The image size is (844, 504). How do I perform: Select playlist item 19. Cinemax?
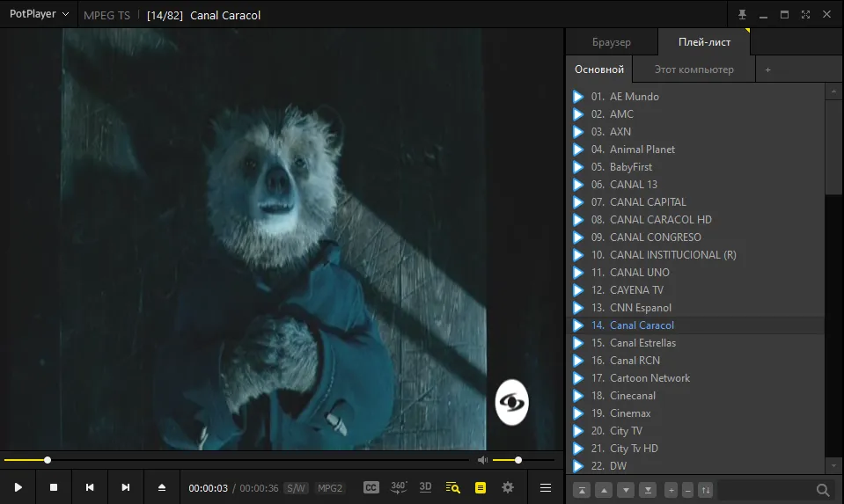(695, 413)
